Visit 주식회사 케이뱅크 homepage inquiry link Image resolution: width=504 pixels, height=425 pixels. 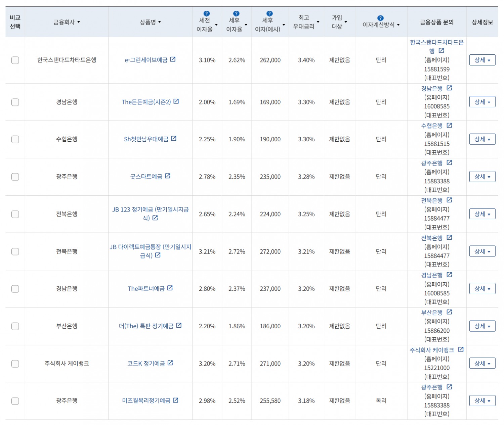click(x=432, y=350)
